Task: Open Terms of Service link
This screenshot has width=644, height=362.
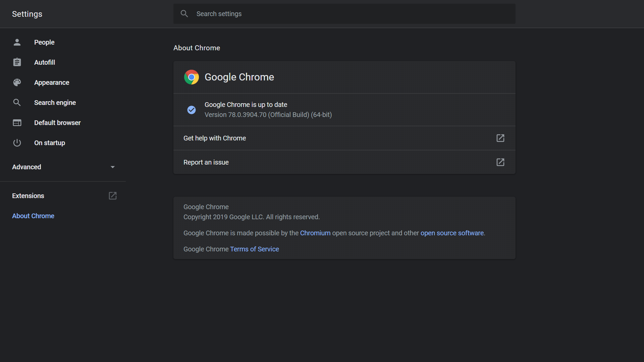Action: (255, 249)
